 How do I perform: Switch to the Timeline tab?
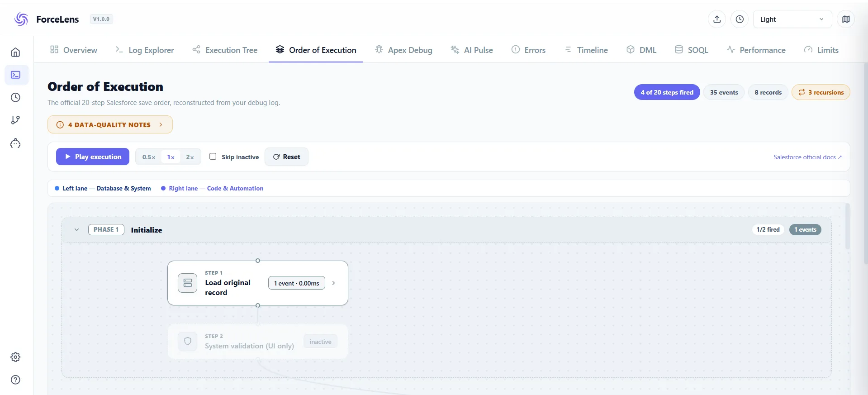tap(587, 50)
